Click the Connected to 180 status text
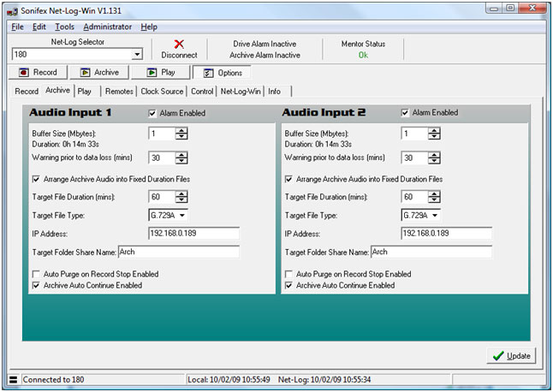Screen dimensions: 553x392 (x=53, y=380)
